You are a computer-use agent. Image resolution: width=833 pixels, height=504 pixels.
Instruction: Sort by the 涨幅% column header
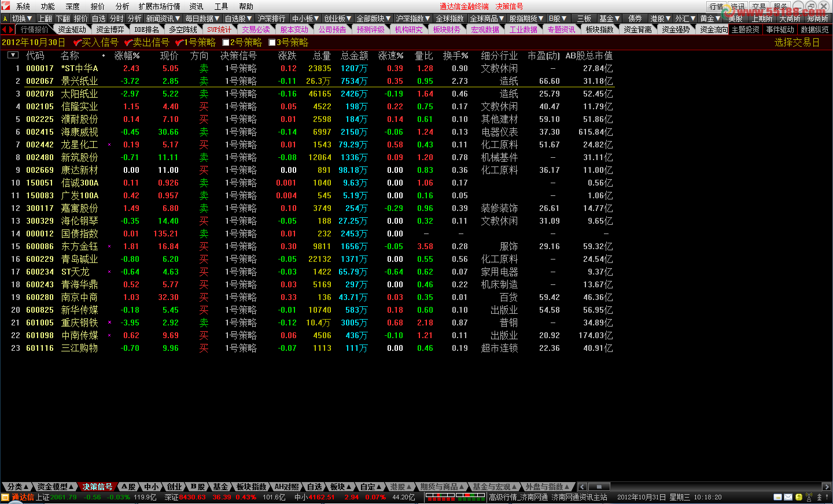(127, 55)
